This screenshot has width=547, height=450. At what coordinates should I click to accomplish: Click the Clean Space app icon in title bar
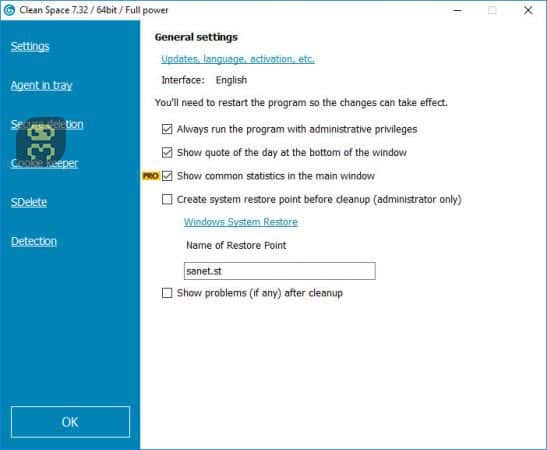(9, 10)
